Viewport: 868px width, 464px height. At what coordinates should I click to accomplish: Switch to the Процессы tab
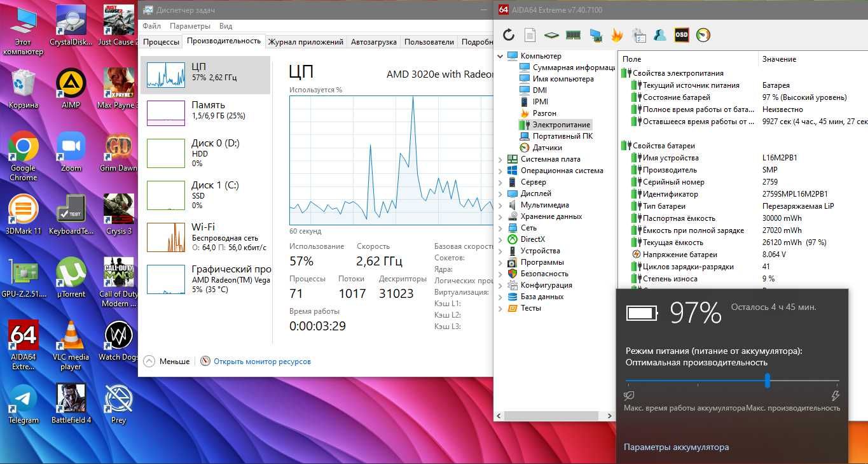pos(161,42)
